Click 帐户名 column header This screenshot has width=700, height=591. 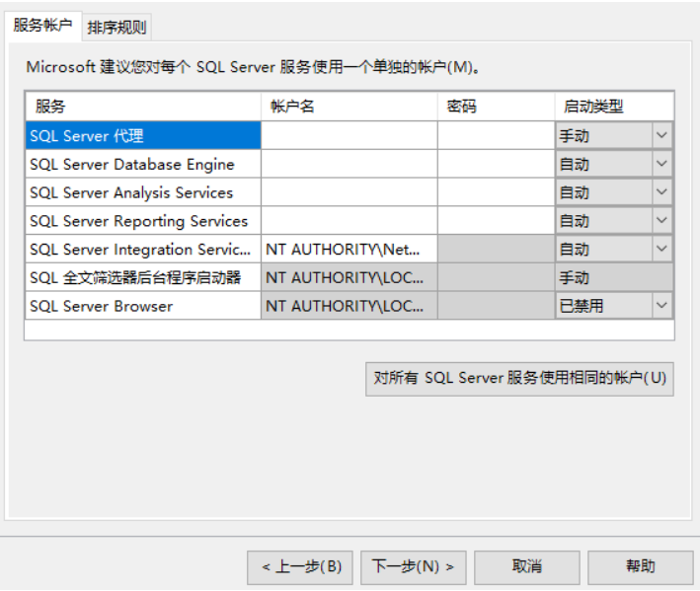point(350,107)
